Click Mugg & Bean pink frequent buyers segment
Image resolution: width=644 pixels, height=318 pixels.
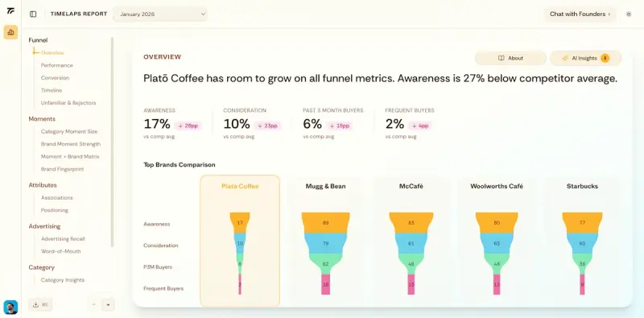326,284
